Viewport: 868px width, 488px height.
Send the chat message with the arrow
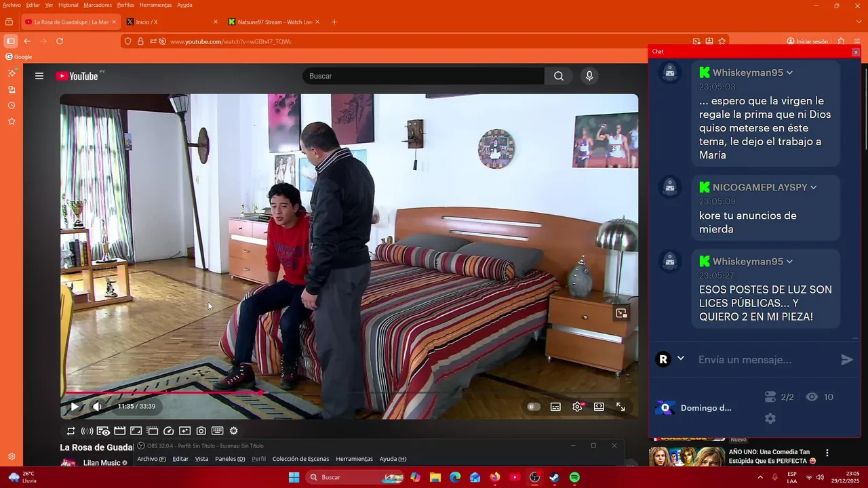tap(847, 360)
